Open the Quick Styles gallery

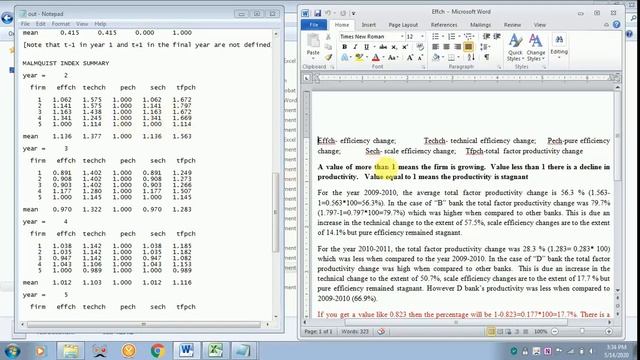(515, 47)
